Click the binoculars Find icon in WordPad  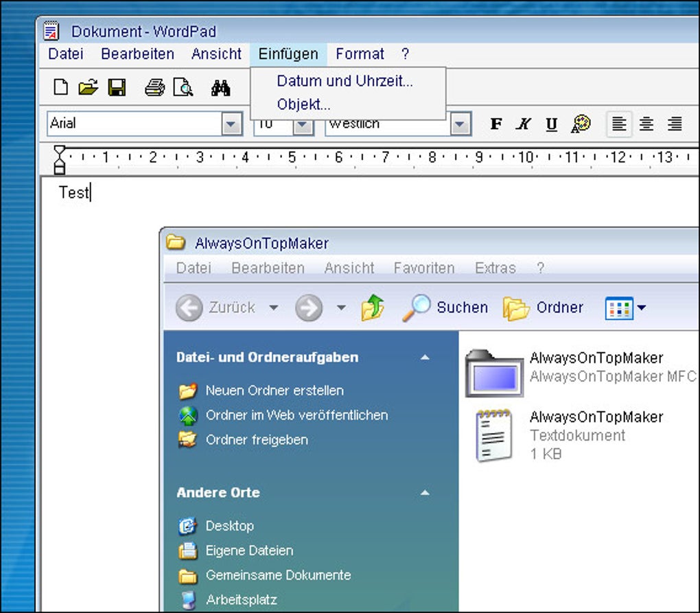click(x=220, y=87)
